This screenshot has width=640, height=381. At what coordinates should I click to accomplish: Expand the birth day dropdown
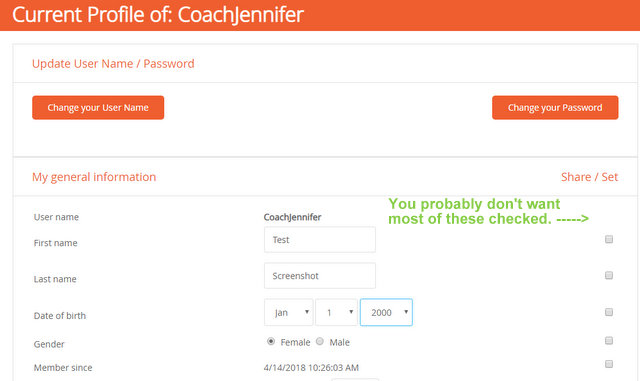click(x=336, y=312)
